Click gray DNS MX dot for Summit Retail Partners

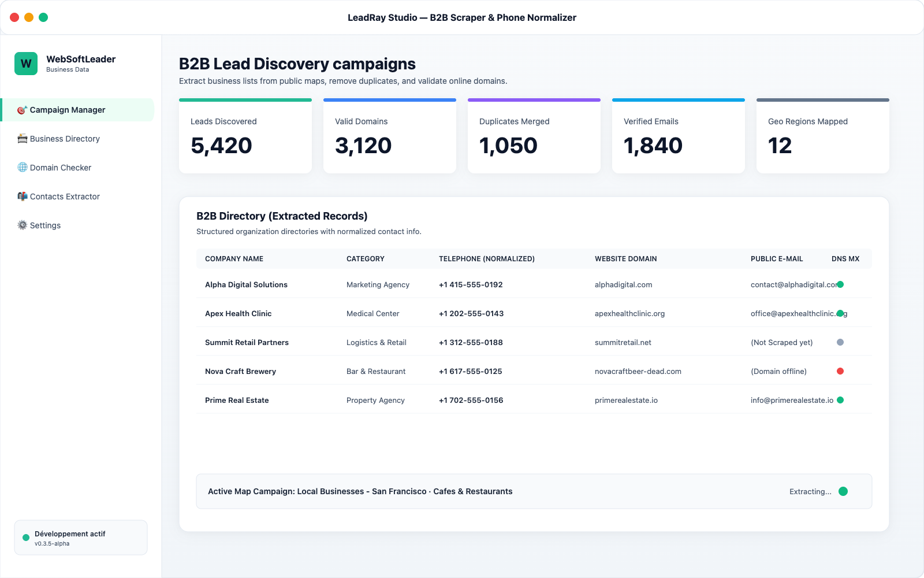pos(840,342)
